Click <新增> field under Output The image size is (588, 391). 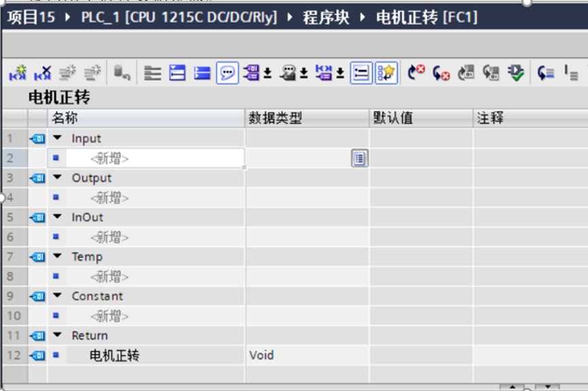[155, 198]
